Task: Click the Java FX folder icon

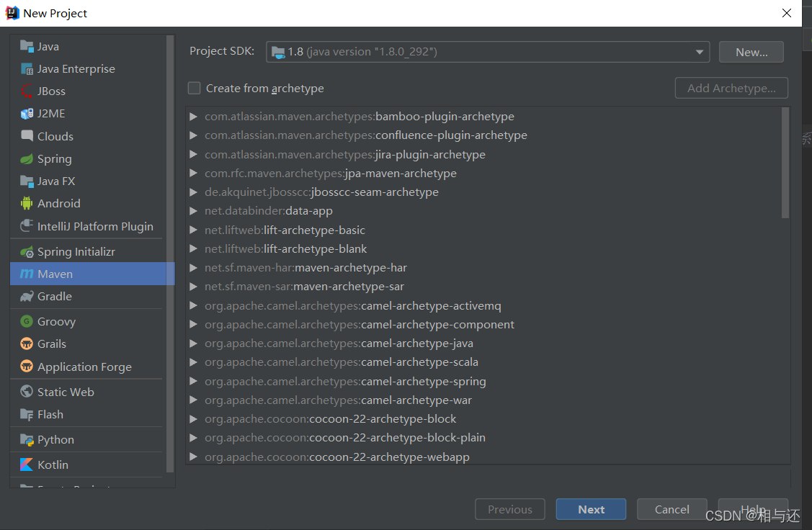Action: (27, 181)
